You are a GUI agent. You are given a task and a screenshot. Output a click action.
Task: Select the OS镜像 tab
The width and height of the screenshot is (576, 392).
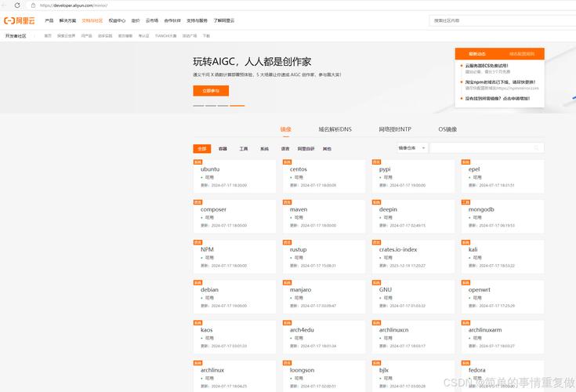[447, 129]
